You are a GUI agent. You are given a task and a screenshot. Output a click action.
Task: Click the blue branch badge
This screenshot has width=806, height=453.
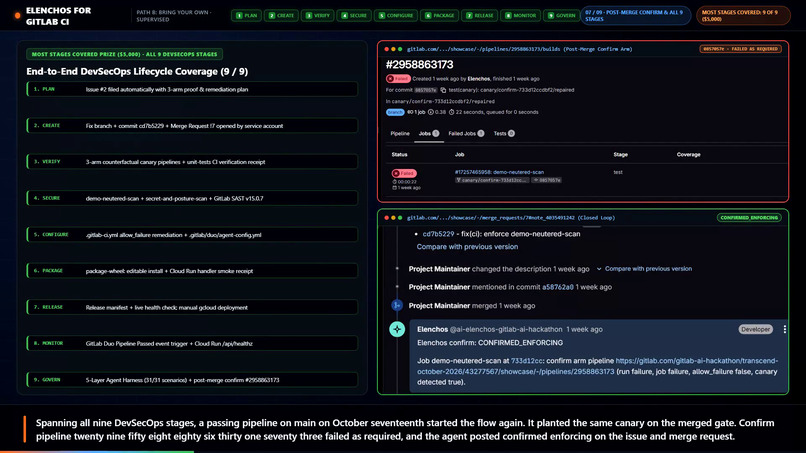pos(395,112)
